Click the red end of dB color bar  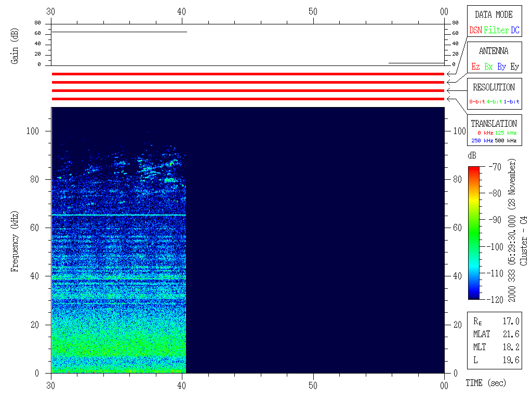coord(473,170)
